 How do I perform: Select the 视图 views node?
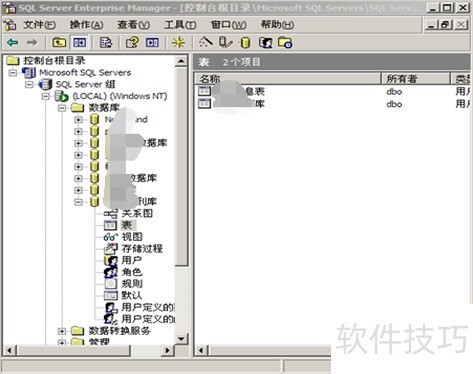132,237
